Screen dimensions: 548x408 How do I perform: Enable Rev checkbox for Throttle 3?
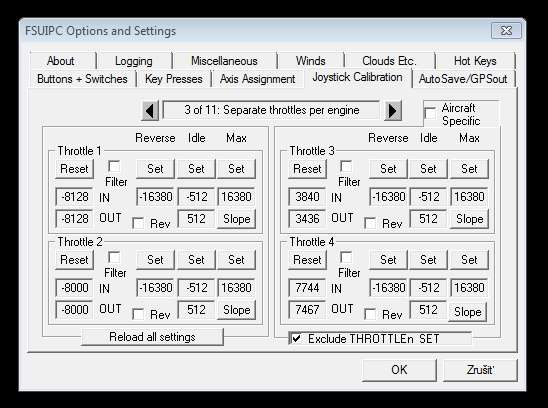tap(370, 223)
